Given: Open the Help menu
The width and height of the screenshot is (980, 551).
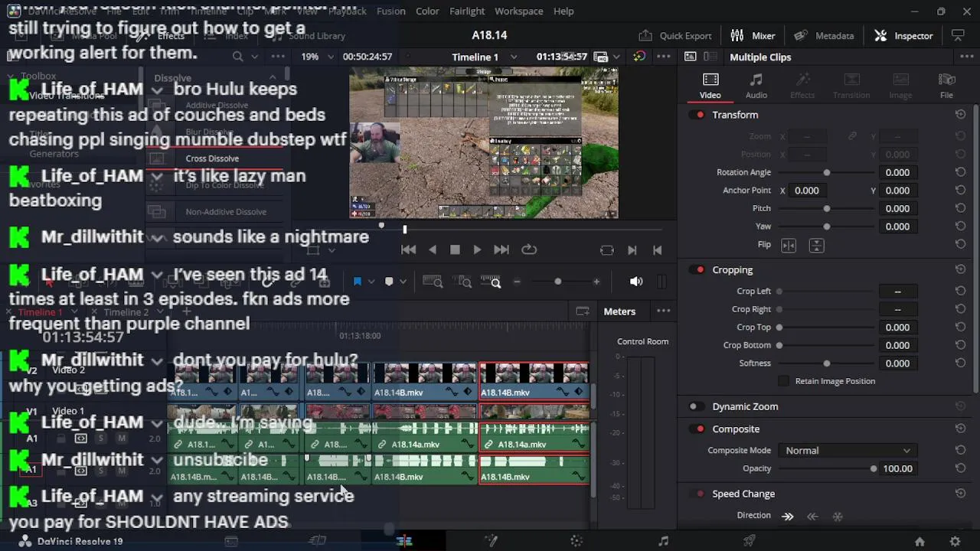Looking at the screenshot, I should click(563, 11).
